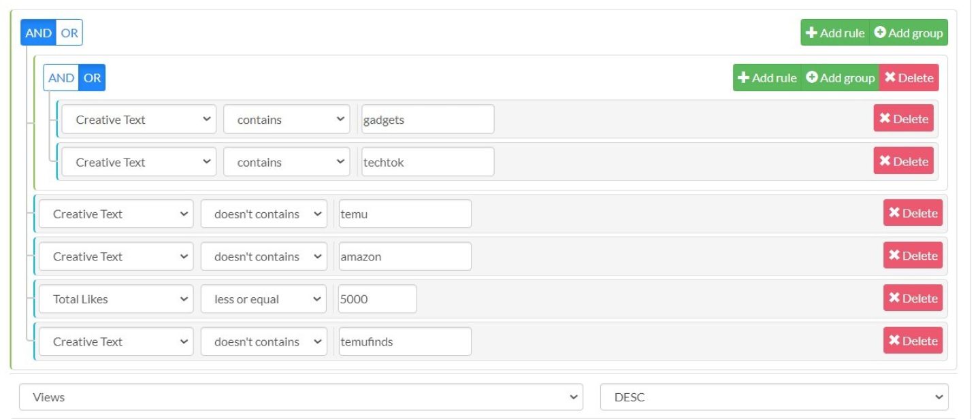Click the 5000 value input field
The height and width of the screenshot is (419, 980).
coord(377,299)
